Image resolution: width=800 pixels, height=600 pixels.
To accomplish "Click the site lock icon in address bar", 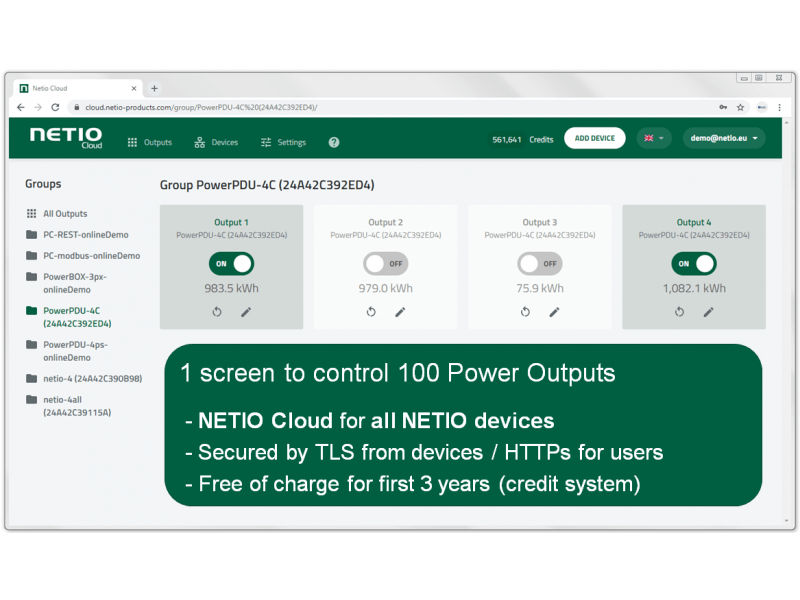I will pos(77,107).
